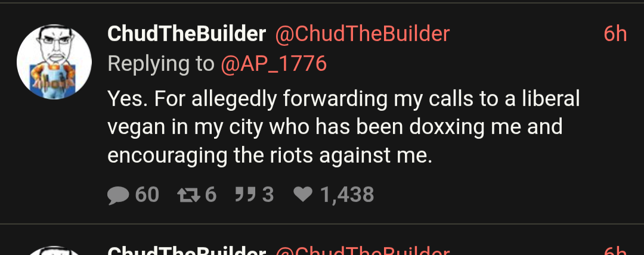Open the cartoon avatar on the first tweet
644x255 pixels.
point(54,62)
